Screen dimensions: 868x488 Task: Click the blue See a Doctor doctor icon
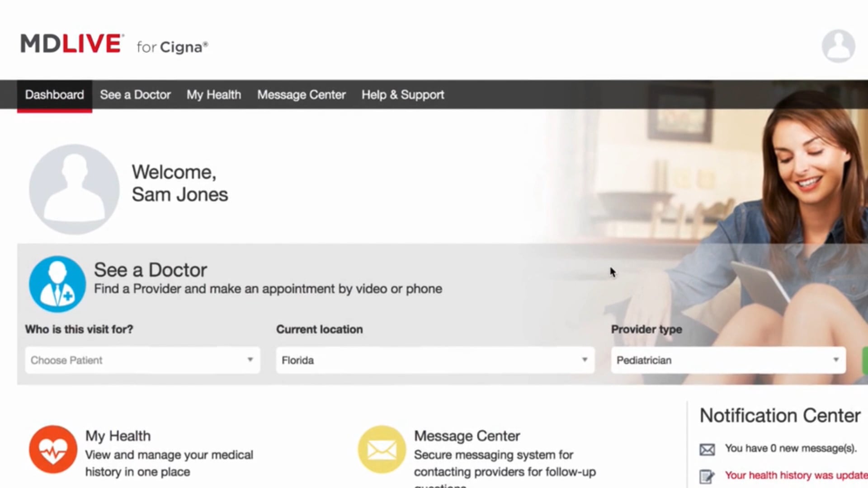pyautogui.click(x=57, y=284)
